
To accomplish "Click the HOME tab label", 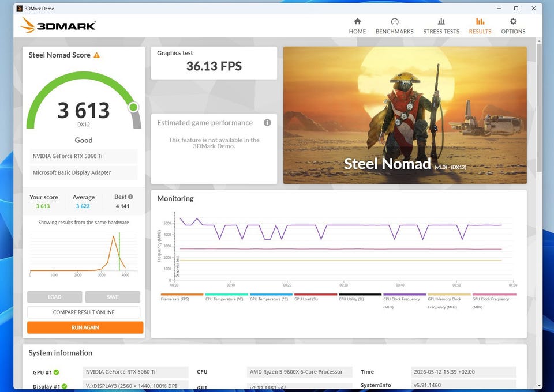I will tap(357, 31).
